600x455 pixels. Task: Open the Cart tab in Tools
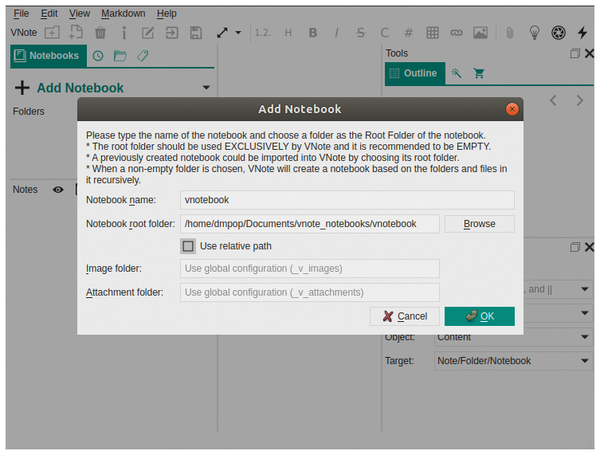(x=479, y=73)
